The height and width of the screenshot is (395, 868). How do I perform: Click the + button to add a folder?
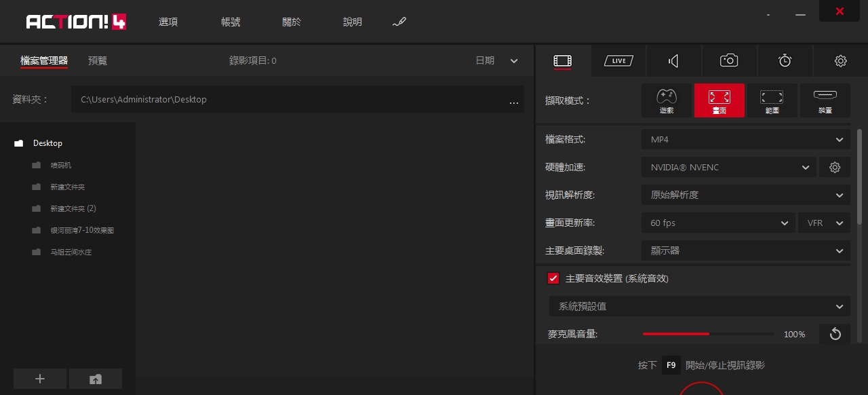[40, 379]
